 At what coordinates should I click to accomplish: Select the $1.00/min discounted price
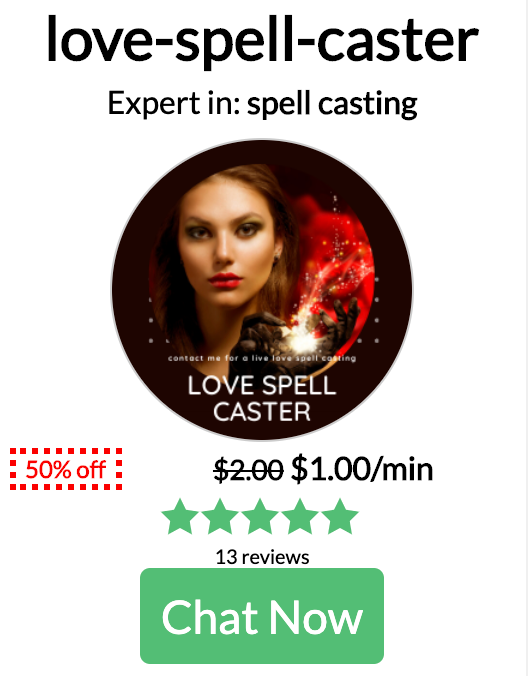[x=362, y=469]
